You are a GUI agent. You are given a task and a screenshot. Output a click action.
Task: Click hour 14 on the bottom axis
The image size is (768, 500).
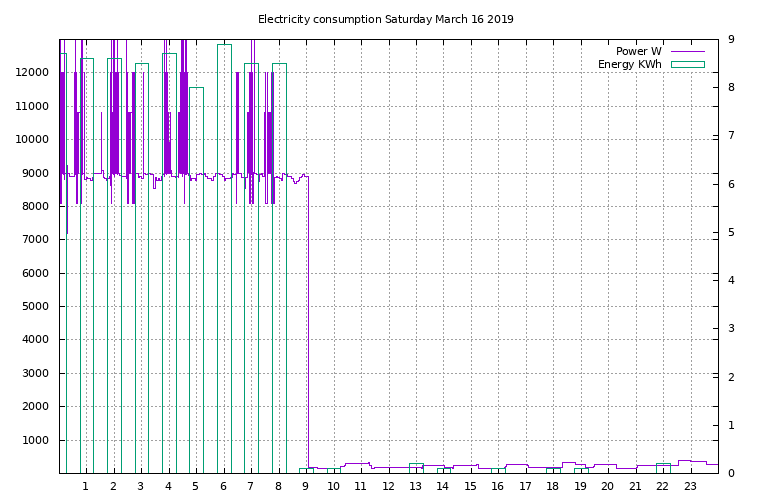pyautogui.click(x=443, y=486)
